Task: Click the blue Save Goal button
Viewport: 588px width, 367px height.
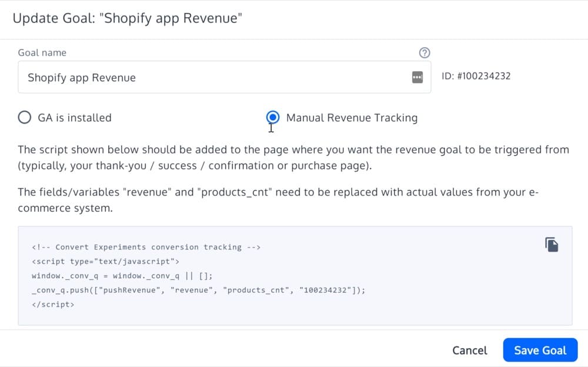Action: point(540,350)
